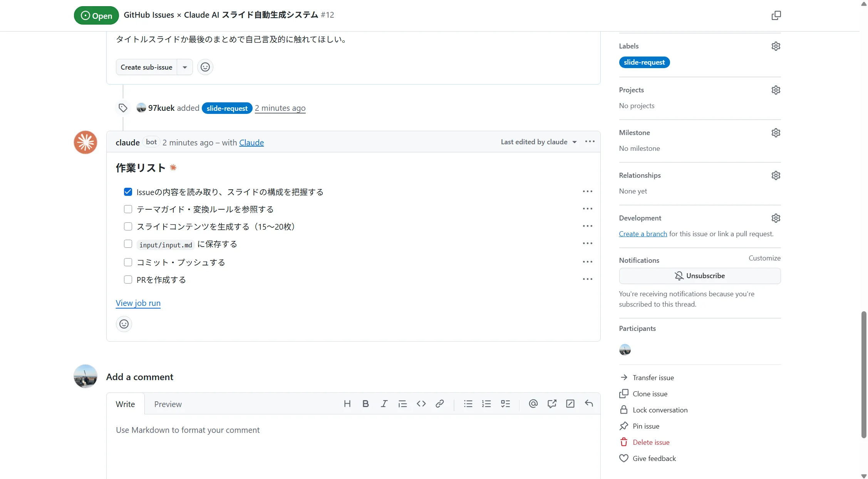The height and width of the screenshot is (479, 868).
Task: Open claude comment's three-dot options menu
Action: (x=590, y=142)
